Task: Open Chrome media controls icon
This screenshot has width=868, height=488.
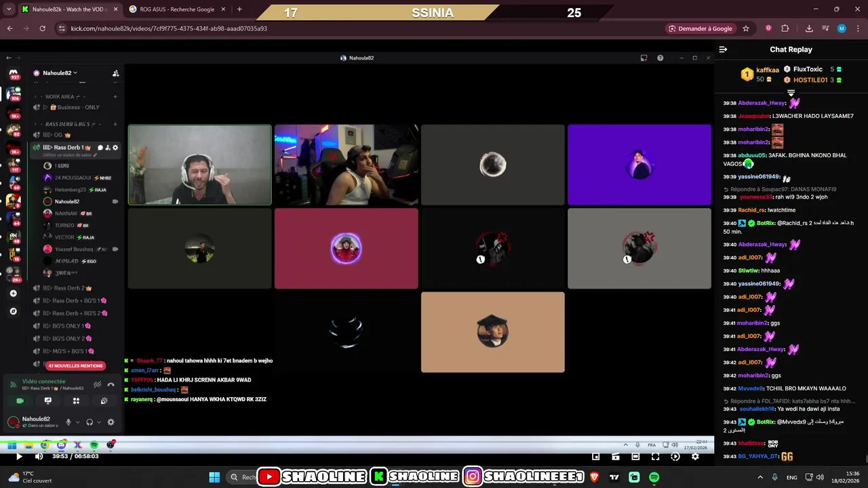Action: coord(825,28)
